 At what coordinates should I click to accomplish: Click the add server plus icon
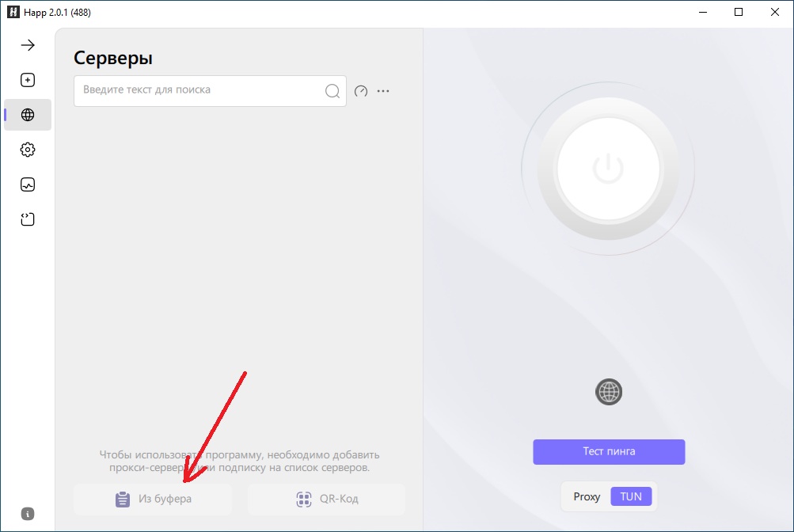click(28, 80)
